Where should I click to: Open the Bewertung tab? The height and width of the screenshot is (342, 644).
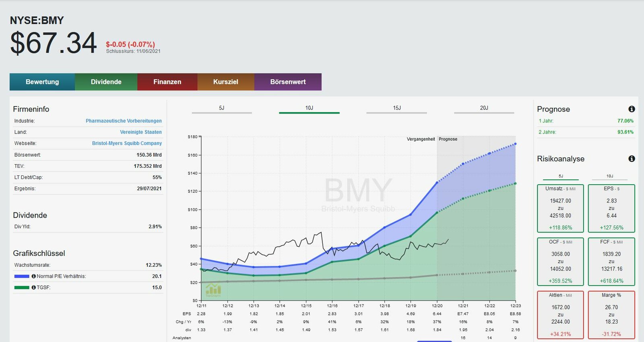point(42,82)
